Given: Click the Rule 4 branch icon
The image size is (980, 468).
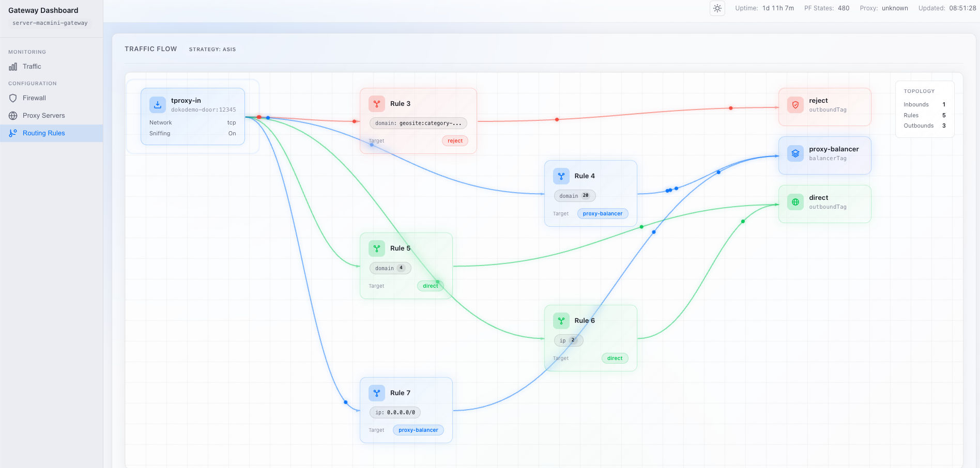Looking at the screenshot, I should (x=561, y=176).
